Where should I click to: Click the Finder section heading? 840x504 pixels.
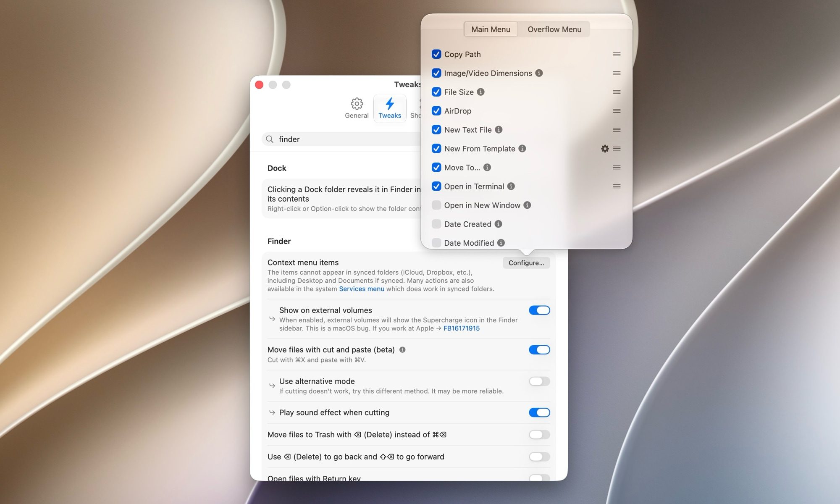click(x=279, y=241)
